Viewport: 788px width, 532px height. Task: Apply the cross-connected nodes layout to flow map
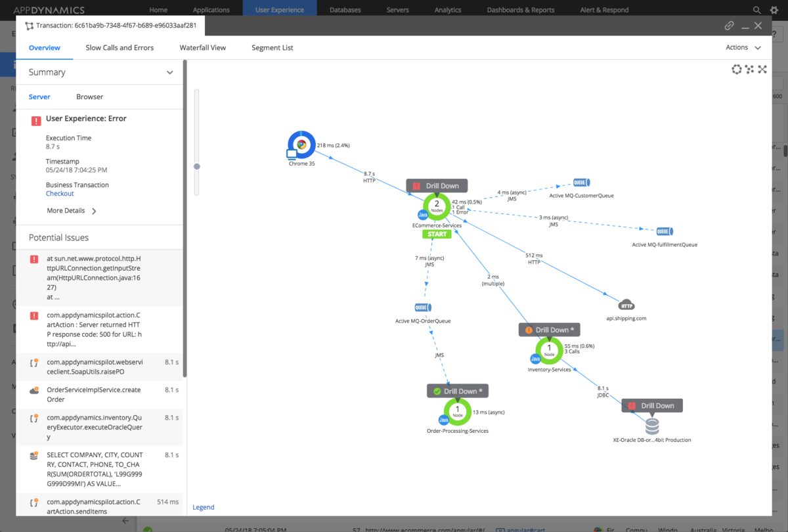point(762,70)
